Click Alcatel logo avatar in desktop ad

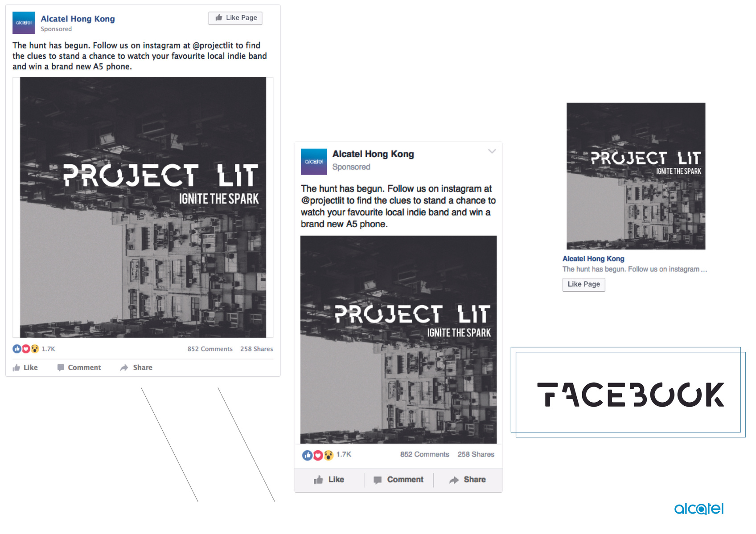[24, 23]
